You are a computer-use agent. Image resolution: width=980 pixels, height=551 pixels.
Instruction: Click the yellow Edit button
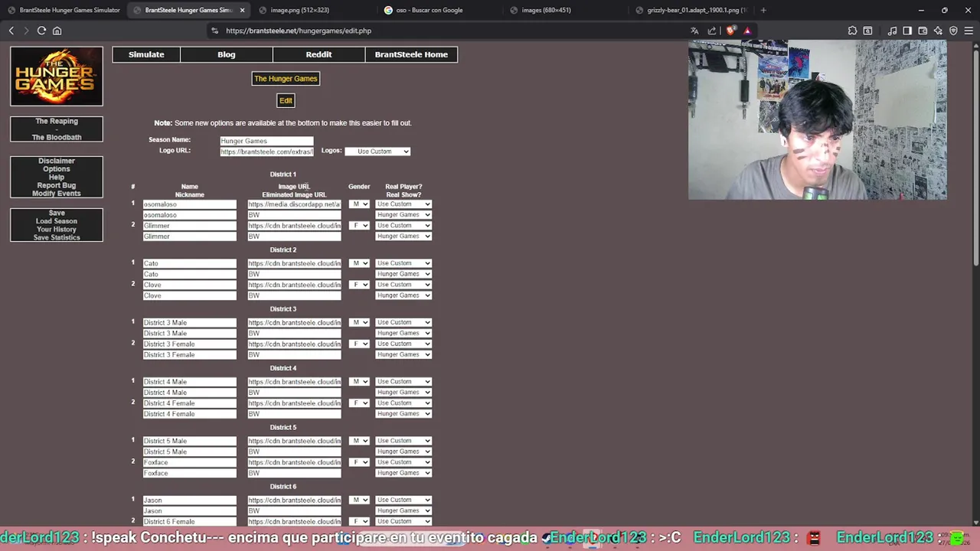coord(286,100)
